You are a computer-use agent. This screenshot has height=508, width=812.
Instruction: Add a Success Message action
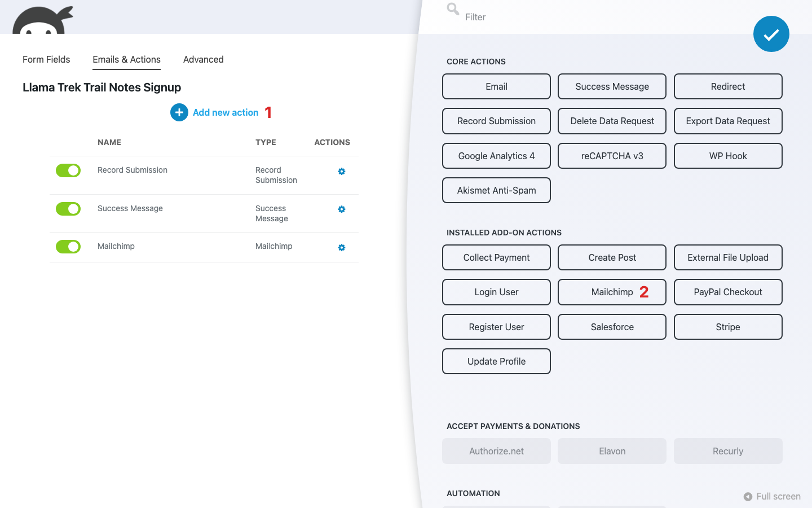612,86
